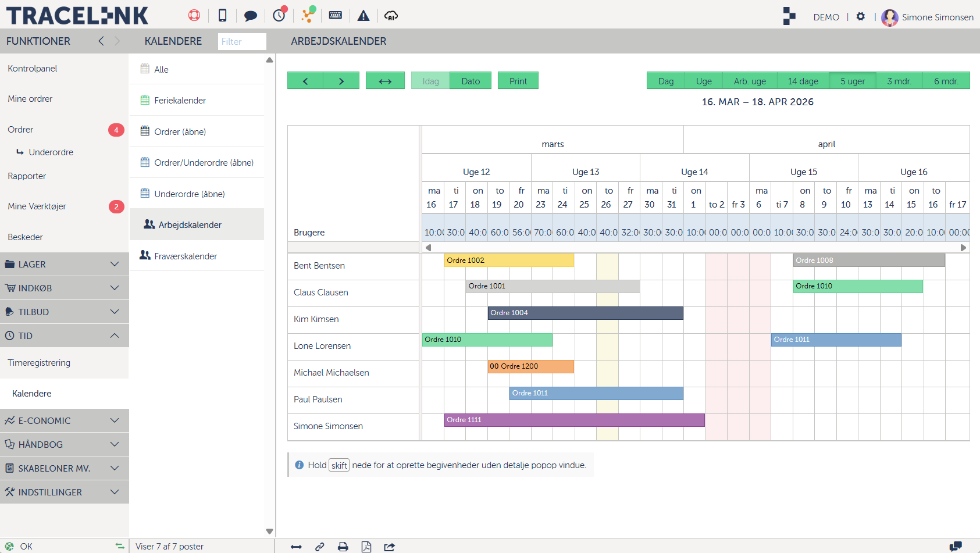Open the AI cloud icon

tap(391, 16)
